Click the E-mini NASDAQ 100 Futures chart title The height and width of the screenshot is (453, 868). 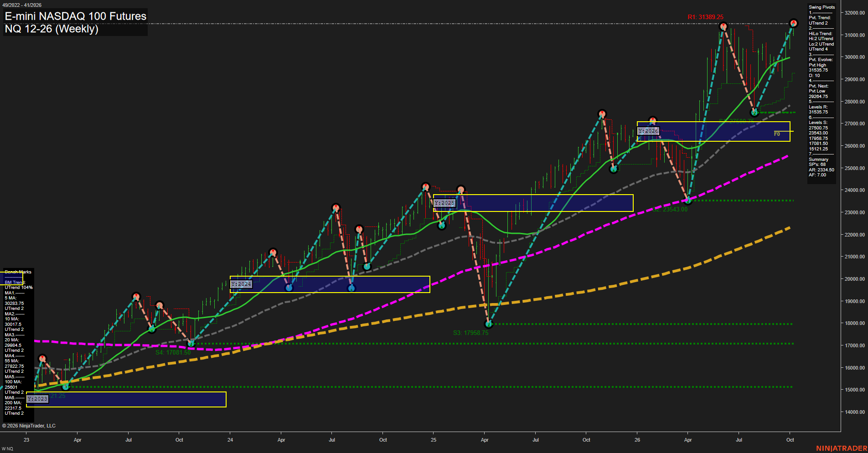[x=76, y=16]
